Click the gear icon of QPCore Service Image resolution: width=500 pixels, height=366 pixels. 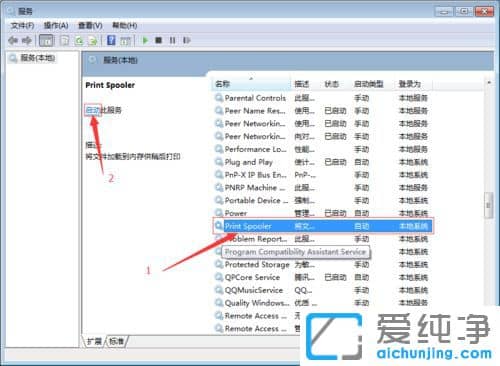tap(219, 277)
